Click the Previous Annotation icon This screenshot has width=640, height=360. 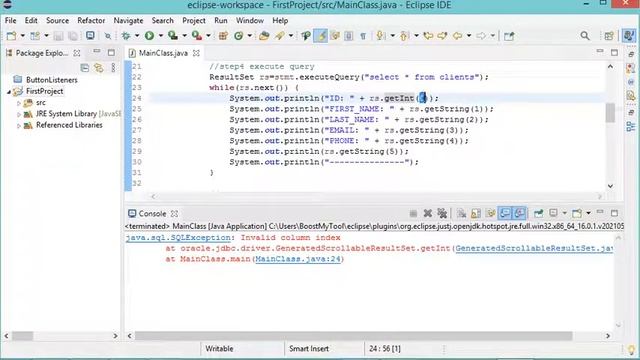tap(404, 36)
